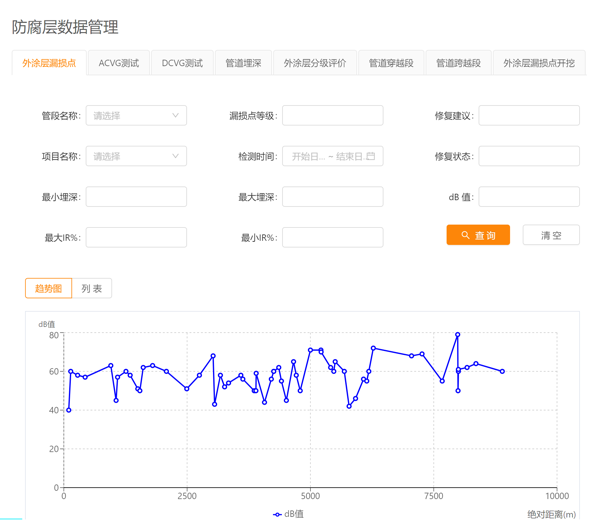Toggle the dB值 legend series marker
Viewport: 597px width, 520px height.
click(x=278, y=514)
